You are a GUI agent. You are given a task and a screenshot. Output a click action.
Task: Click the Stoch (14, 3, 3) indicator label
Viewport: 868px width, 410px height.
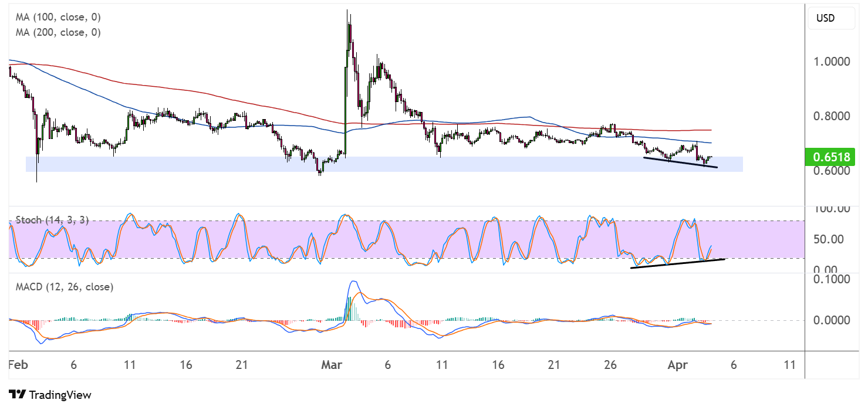(x=52, y=220)
